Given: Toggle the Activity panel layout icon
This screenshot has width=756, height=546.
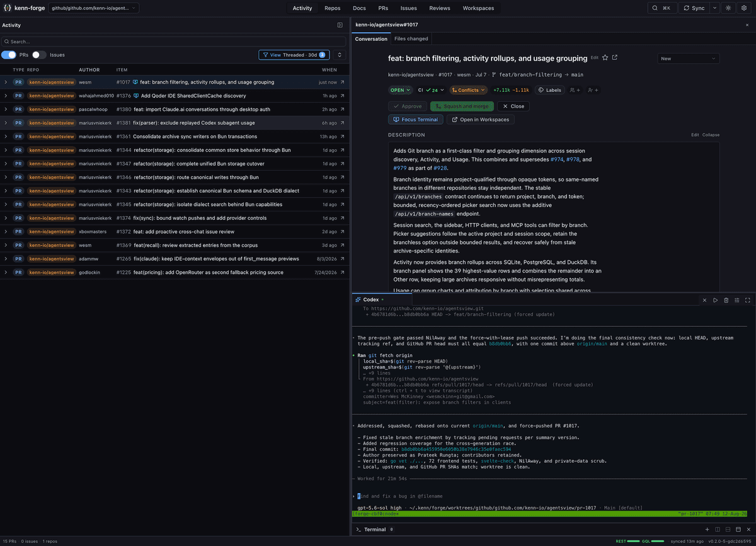Looking at the screenshot, I should coord(340,25).
